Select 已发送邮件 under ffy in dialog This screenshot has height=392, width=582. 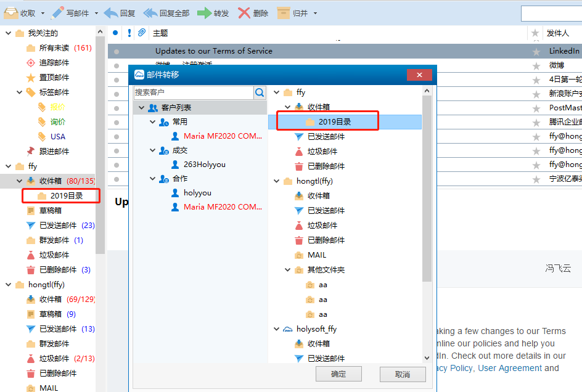[326, 137]
